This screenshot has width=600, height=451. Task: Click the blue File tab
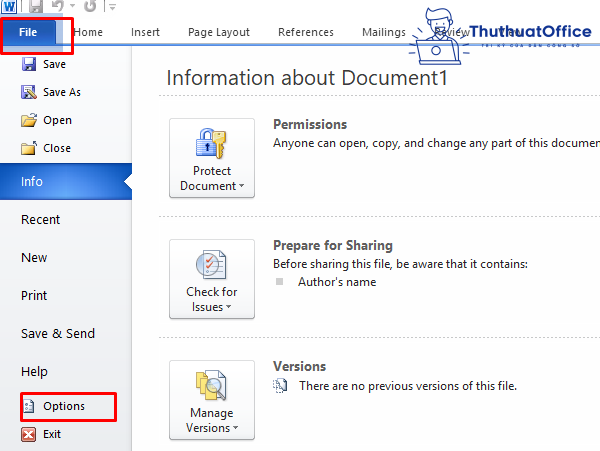tap(29, 33)
